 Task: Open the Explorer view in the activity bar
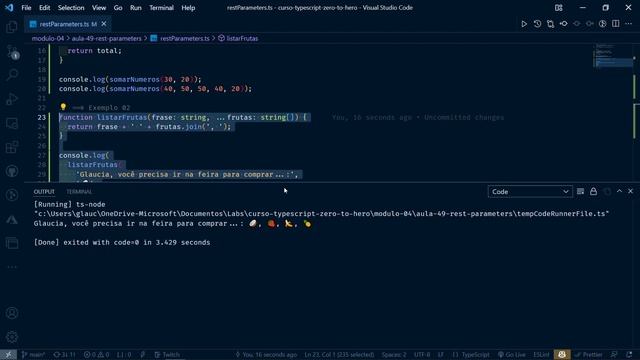(x=12, y=27)
